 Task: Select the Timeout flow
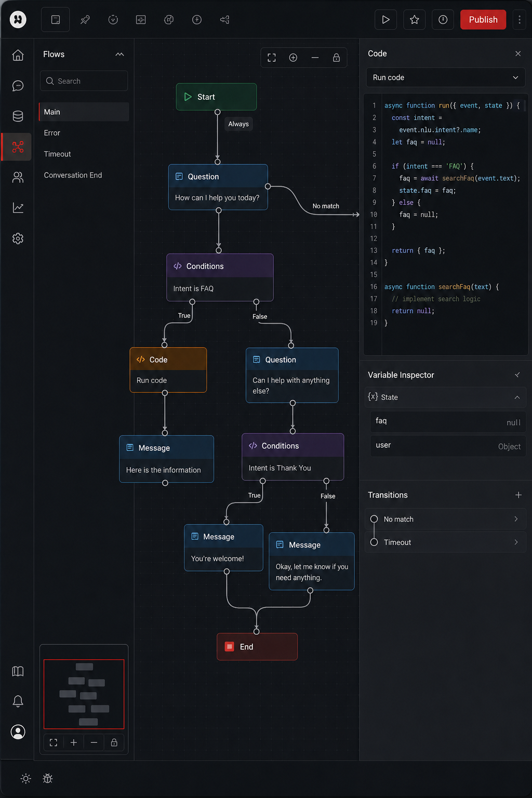pyautogui.click(x=84, y=154)
